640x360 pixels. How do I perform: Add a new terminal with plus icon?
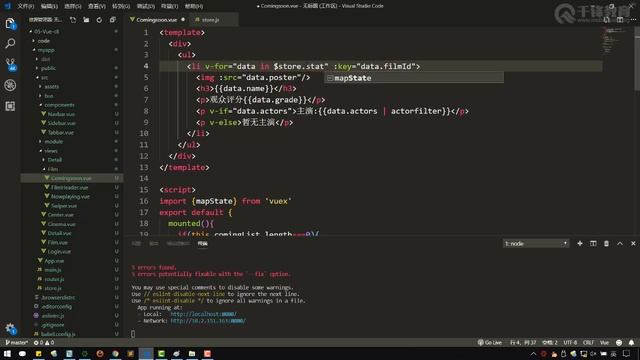pos(580,243)
